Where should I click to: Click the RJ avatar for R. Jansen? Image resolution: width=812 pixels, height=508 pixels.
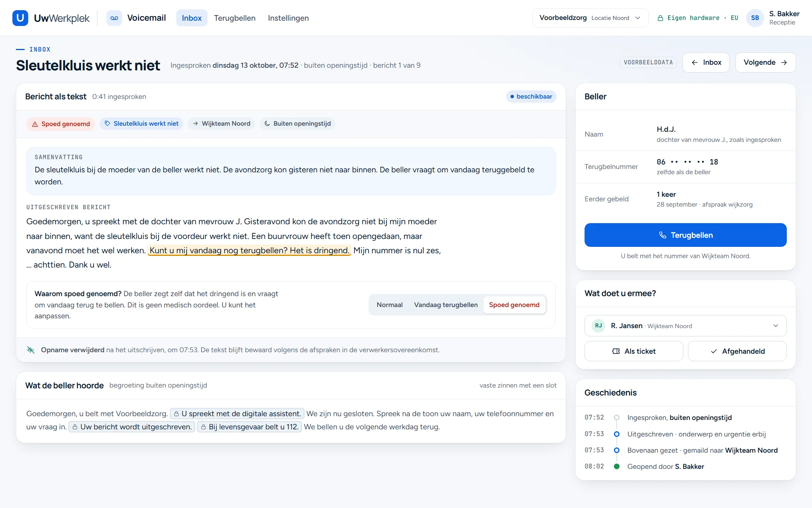click(x=598, y=325)
